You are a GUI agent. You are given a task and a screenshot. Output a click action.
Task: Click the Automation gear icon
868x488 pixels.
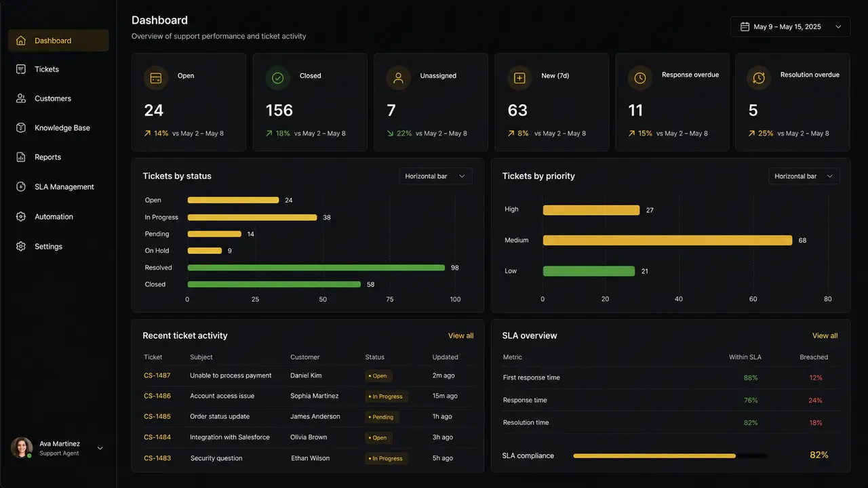point(21,217)
